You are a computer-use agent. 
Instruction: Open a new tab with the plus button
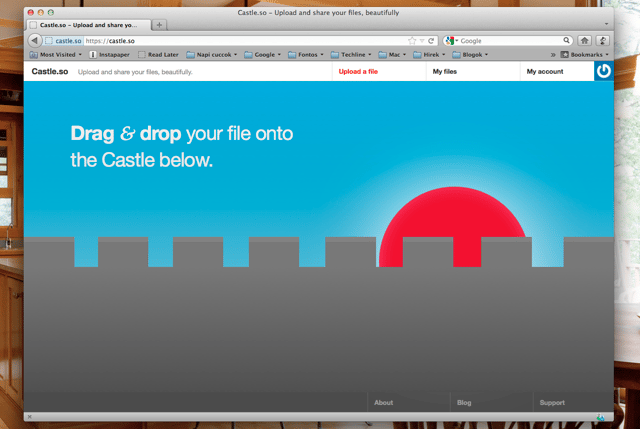pyautogui.click(x=159, y=25)
